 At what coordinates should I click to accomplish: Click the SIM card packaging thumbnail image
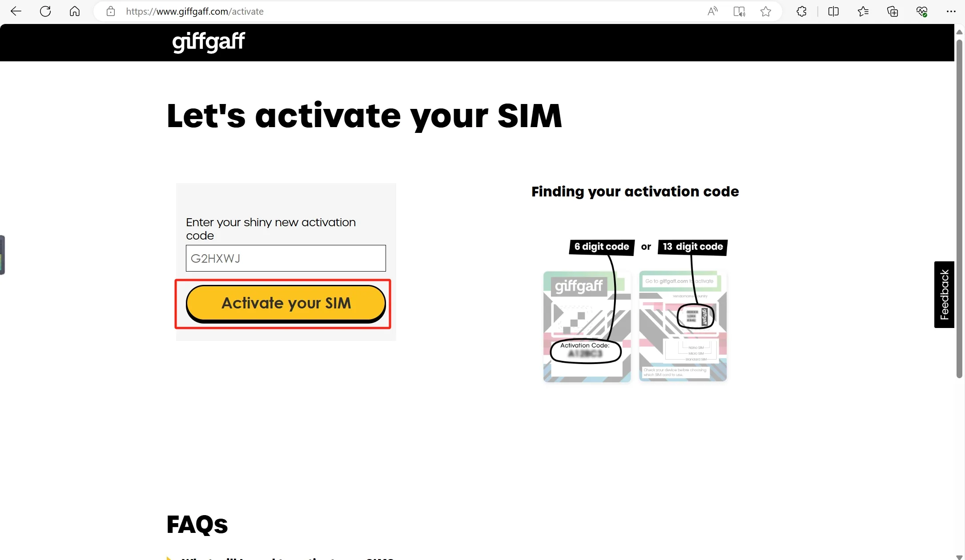586,327
